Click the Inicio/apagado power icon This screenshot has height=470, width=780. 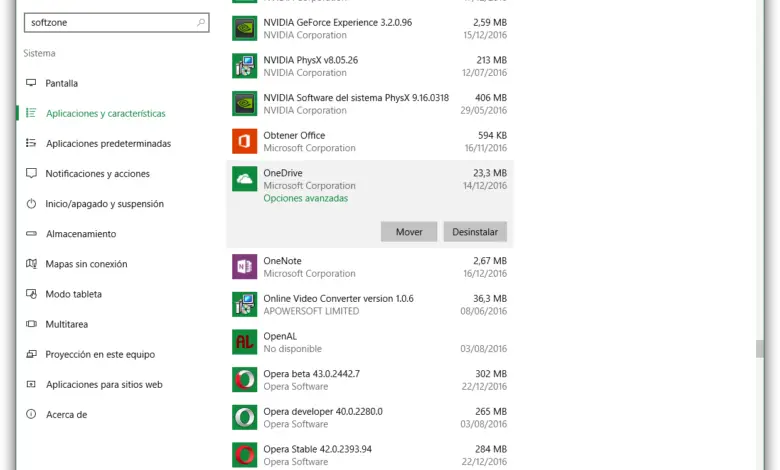click(31, 203)
